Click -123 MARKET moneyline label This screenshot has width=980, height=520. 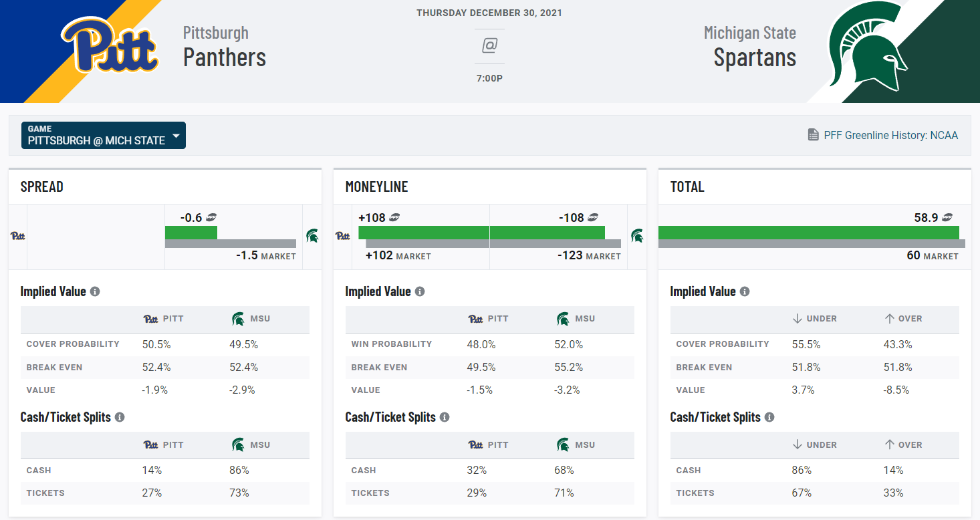pos(589,256)
